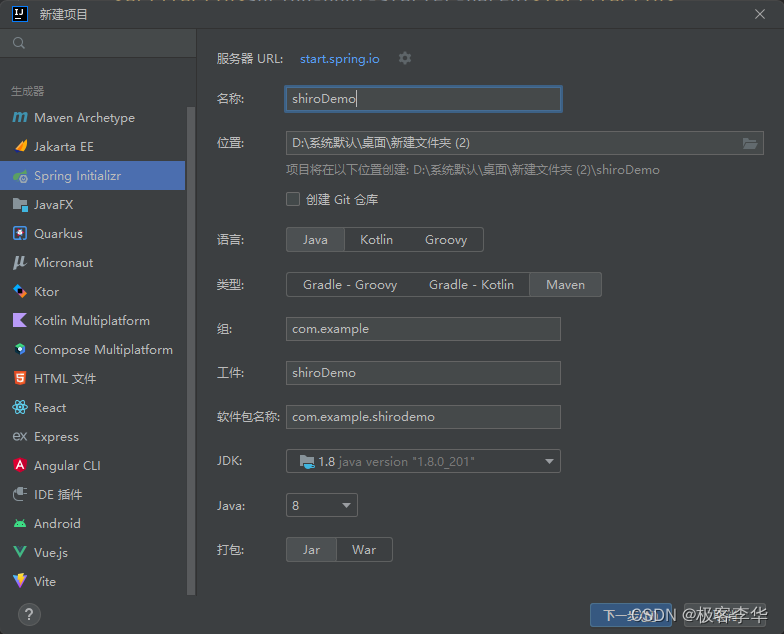784x634 pixels.
Task: Click the Kotlin Multiplatform icon
Action: (x=20, y=320)
